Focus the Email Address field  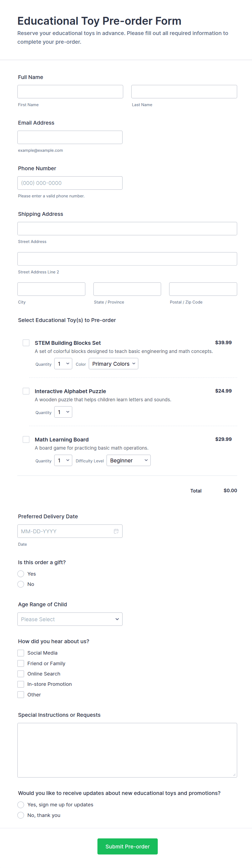pos(70,137)
